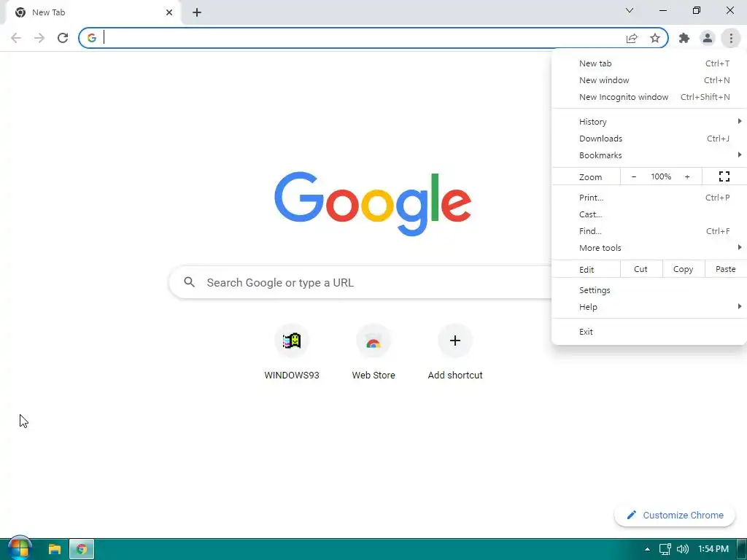Bookmark this tab with the star icon
Screen dimensions: 747x560
[655, 38]
